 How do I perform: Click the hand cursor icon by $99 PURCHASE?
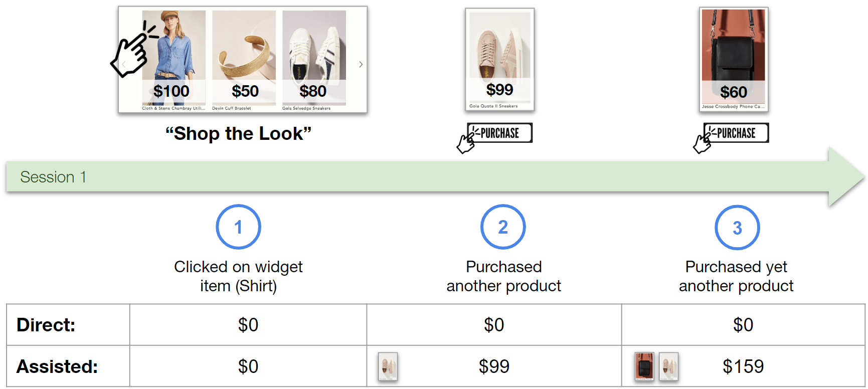[x=467, y=141]
